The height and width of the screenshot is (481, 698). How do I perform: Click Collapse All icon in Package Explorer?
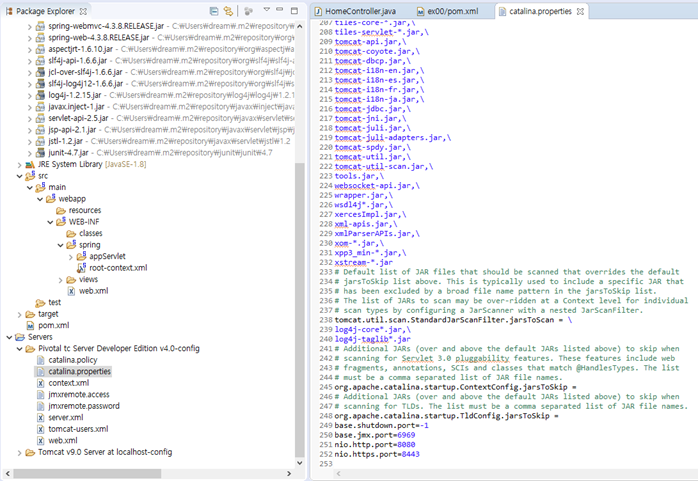coord(214,11)
